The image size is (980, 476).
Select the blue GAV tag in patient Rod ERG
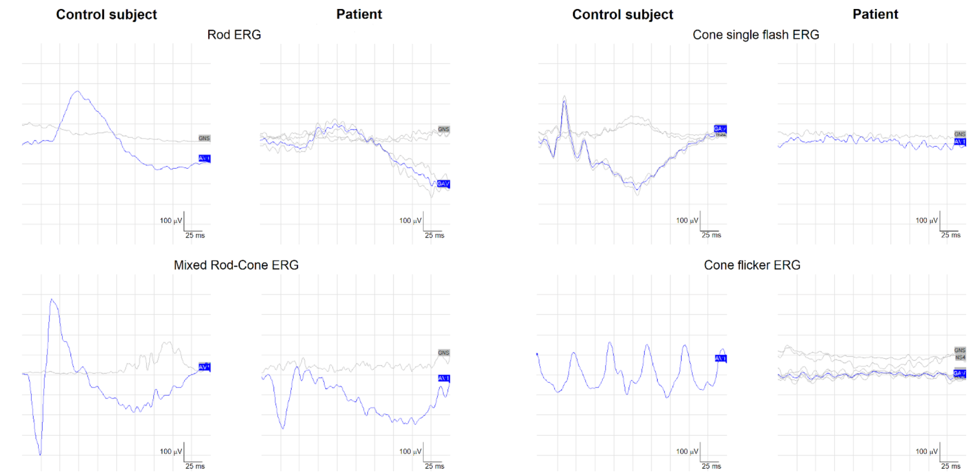tap(443, 184)
